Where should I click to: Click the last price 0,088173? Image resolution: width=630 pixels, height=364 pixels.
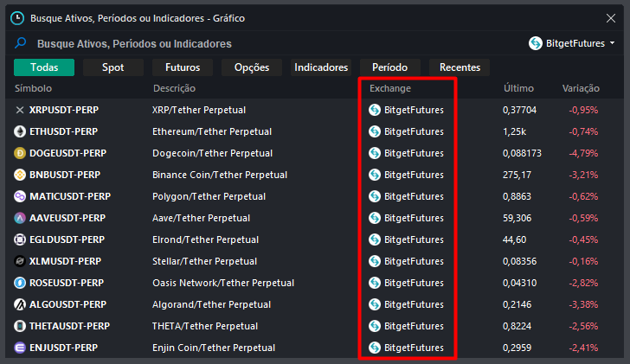pyautogui.click(x=522, y=153)
